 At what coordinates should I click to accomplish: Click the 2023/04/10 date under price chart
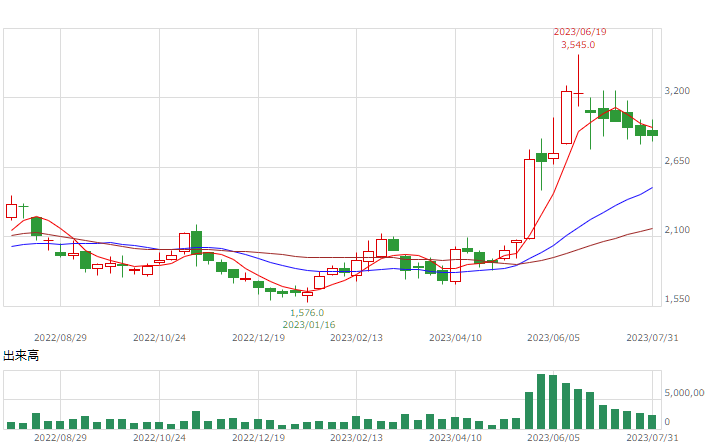455,338
